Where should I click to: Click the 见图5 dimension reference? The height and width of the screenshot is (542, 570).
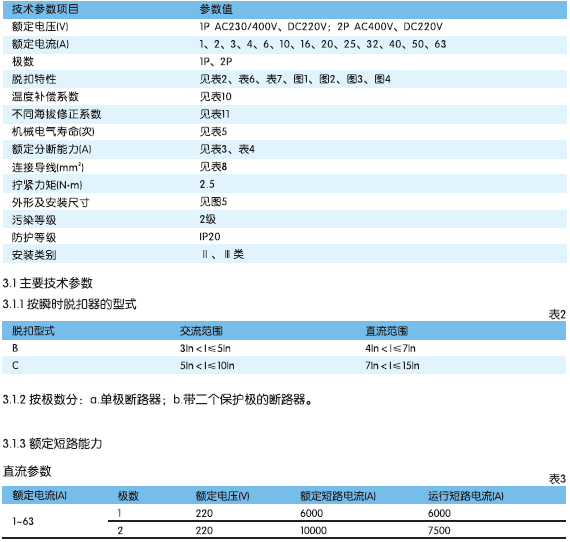213,201
